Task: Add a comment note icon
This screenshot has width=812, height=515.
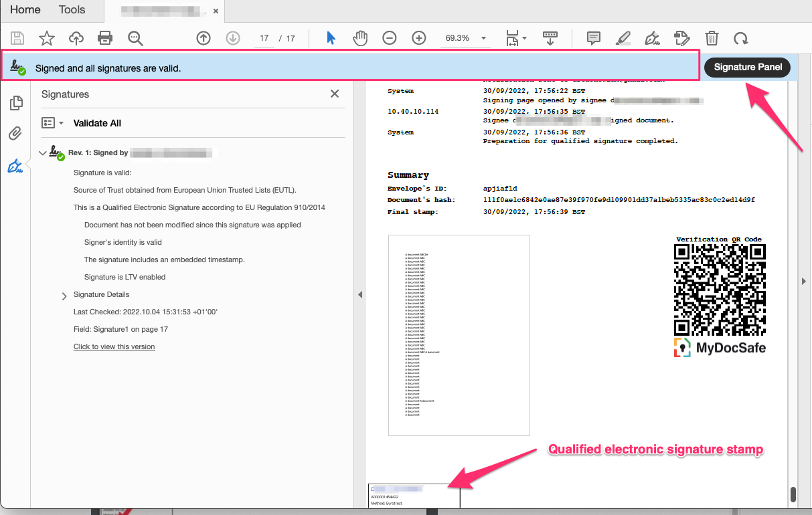Action: point(593,38)
